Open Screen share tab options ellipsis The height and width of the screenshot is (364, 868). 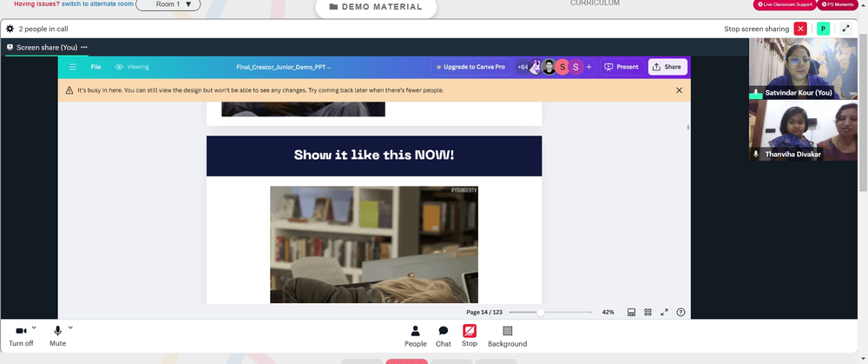click(x=83, y=48)
